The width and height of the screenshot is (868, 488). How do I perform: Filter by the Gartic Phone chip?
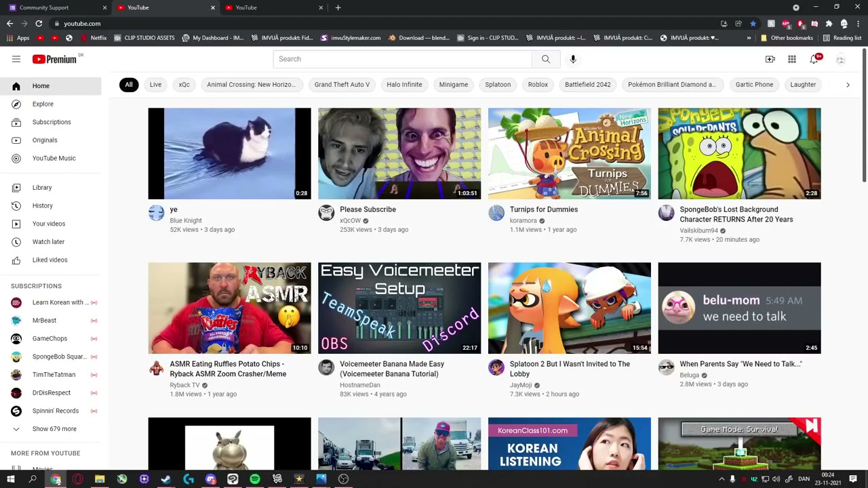click(754, 85)
